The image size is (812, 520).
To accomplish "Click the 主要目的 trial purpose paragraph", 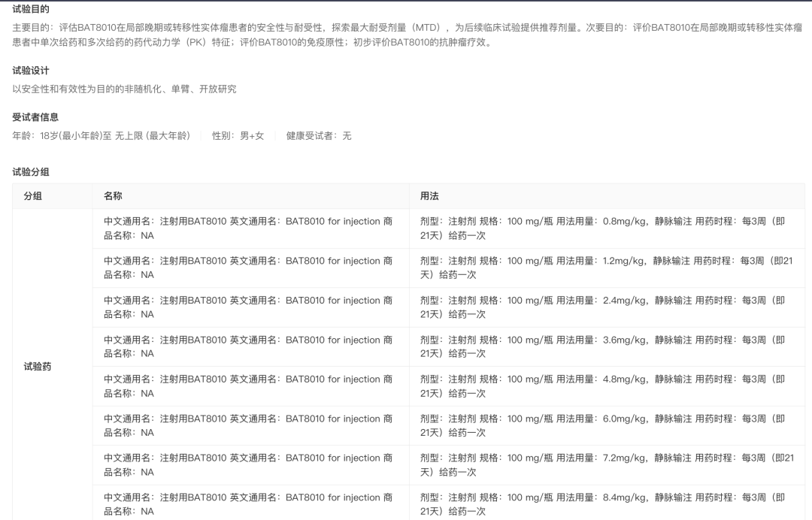I will click(408, 35).
